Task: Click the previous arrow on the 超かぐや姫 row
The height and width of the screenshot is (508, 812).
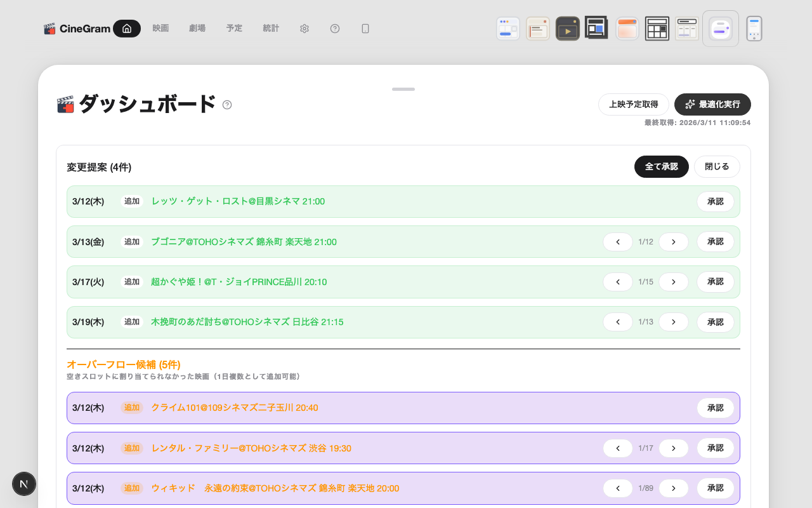Action: pyautogui.click(x=617, y=281)
